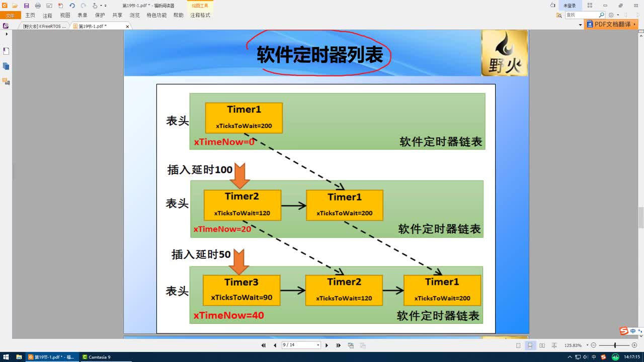Print the PDF using printer icon
This screenshot has width=644, height=362.
click(38, 6)
